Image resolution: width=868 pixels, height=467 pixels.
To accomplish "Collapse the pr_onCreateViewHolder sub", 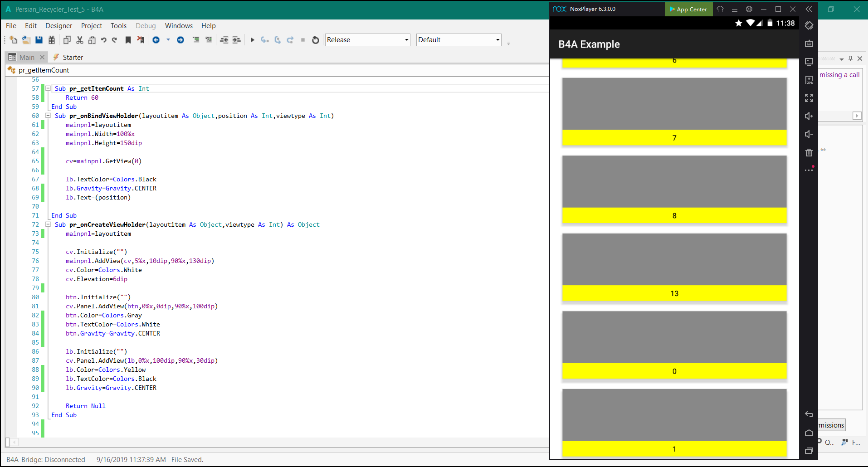I will tap(48, 224).
